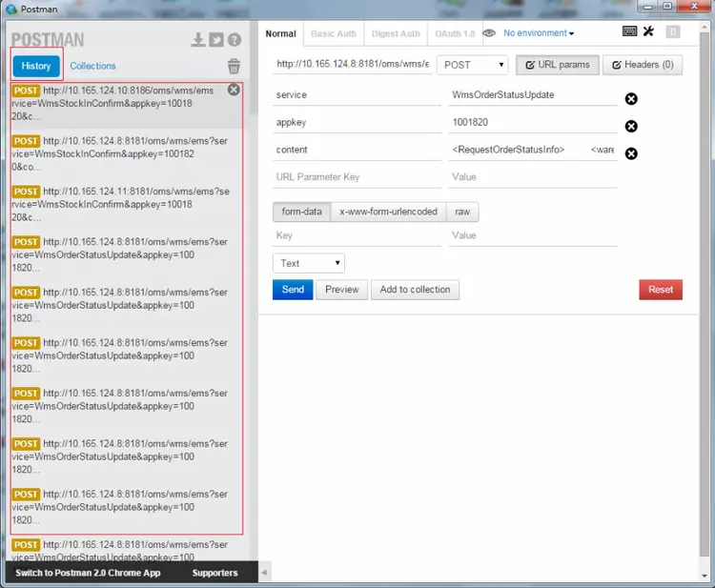The image size is (715, 588).
Task: Click the empty URL parameter Value field
Action: click(533, 177)
